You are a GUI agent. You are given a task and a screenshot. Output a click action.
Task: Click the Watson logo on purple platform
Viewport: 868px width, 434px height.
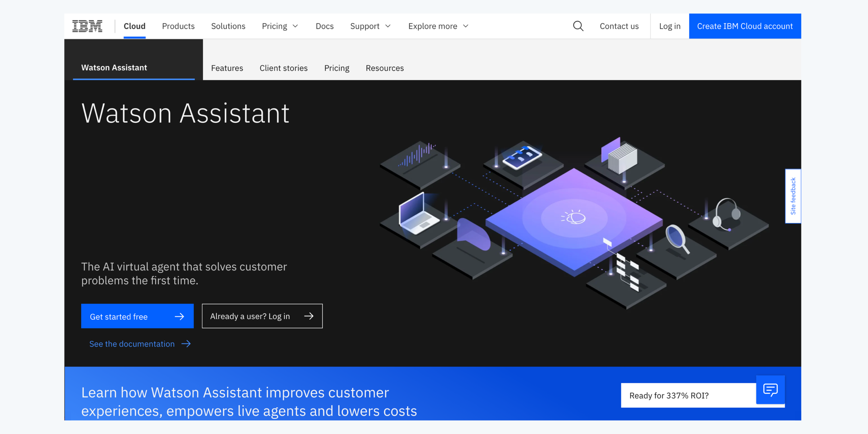[x=574, y=218]
